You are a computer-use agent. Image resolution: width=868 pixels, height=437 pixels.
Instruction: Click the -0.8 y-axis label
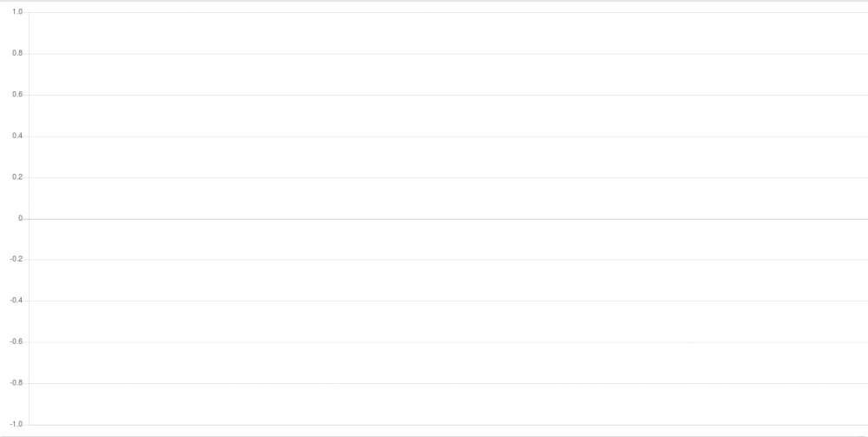16,383
